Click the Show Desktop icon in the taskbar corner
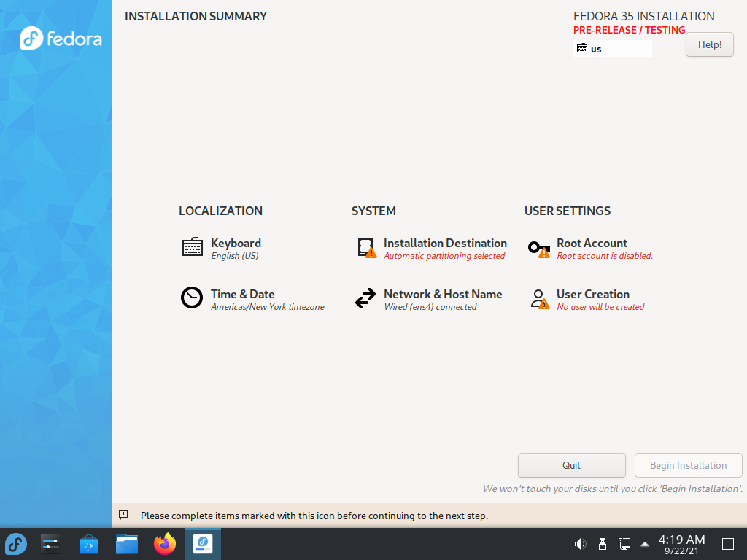Screen dimensions: 747x560 pos(728,544)
